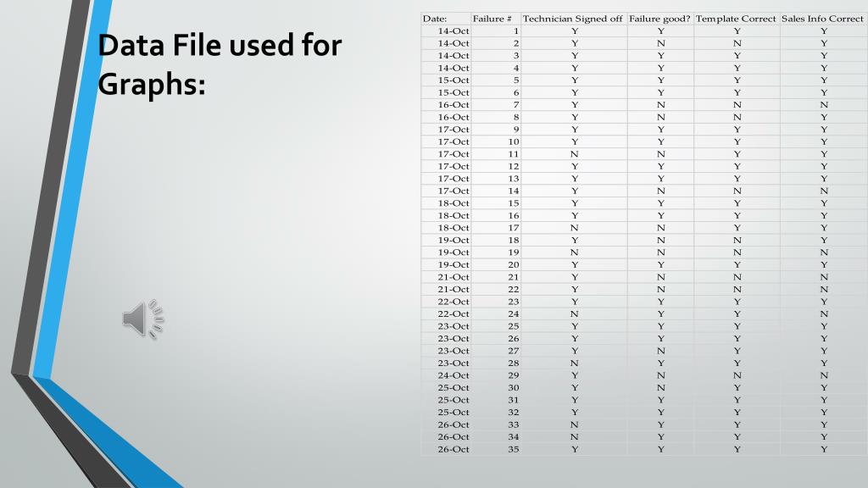The width and height of the screenshot is (868, 488).
Task: Click the 'Sales Info Correct' column header
Action: click(x=822, y=19)
